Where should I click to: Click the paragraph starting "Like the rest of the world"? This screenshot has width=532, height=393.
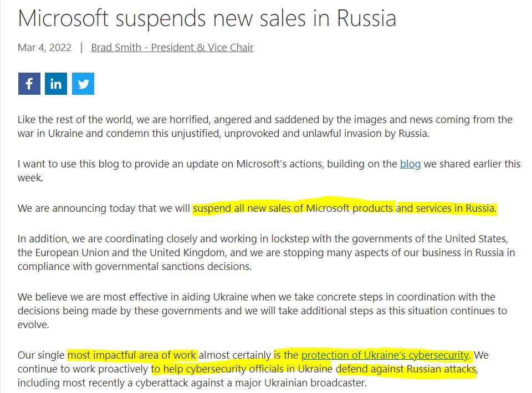point(265,126)
